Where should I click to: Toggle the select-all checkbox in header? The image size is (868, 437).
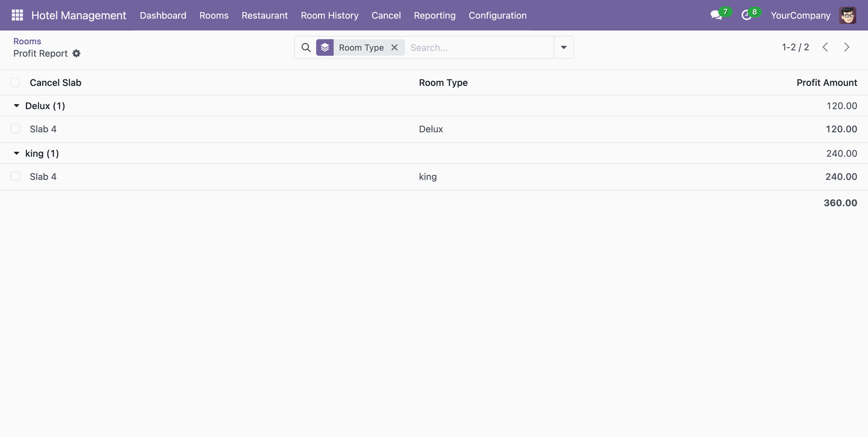click(x=15, y=83)
